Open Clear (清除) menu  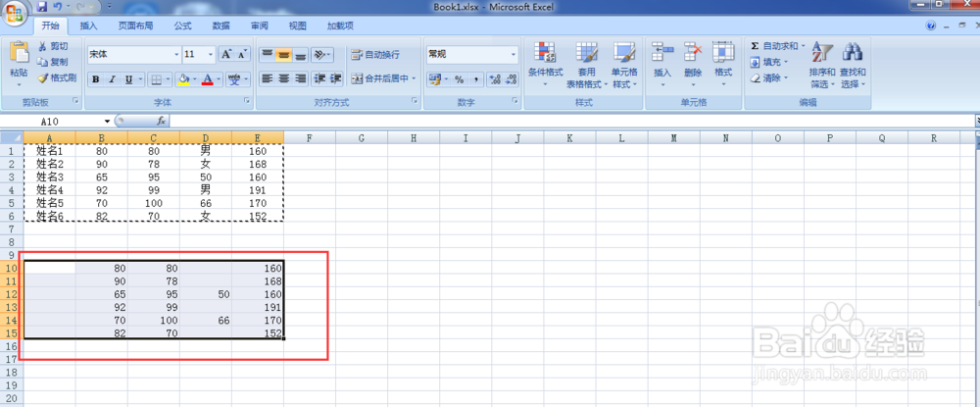(x=768, y=78)
